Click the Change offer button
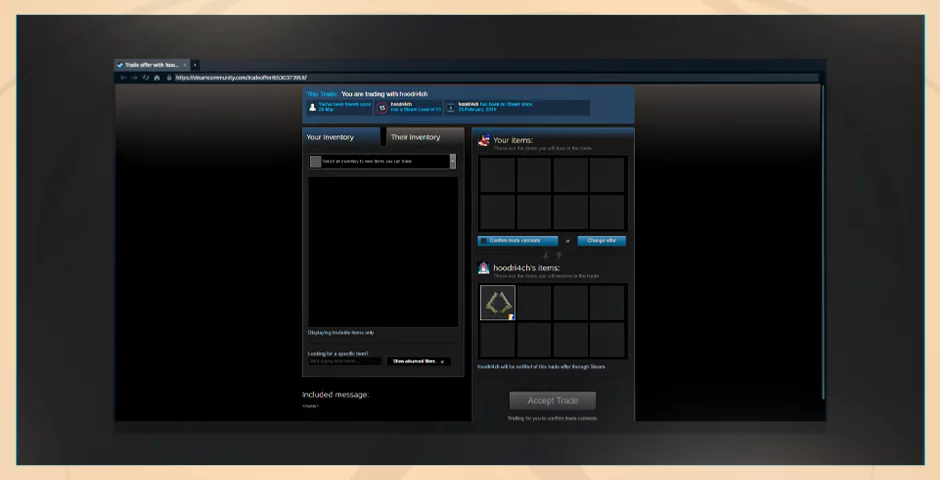The image size is (940, 480). [x=601, y=241]
